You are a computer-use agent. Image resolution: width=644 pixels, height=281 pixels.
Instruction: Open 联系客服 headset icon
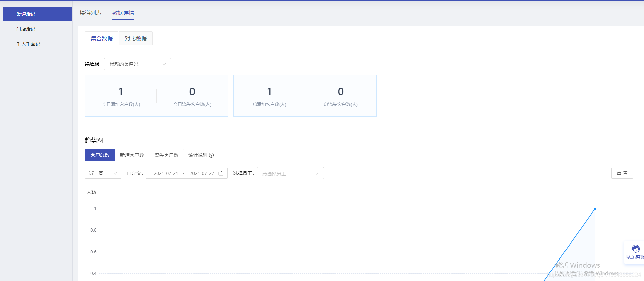click(635, 249)
